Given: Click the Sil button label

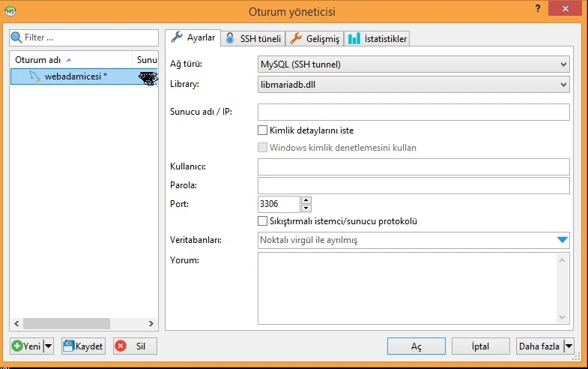Looking at the screenshot, I should [x=141, y=346].
